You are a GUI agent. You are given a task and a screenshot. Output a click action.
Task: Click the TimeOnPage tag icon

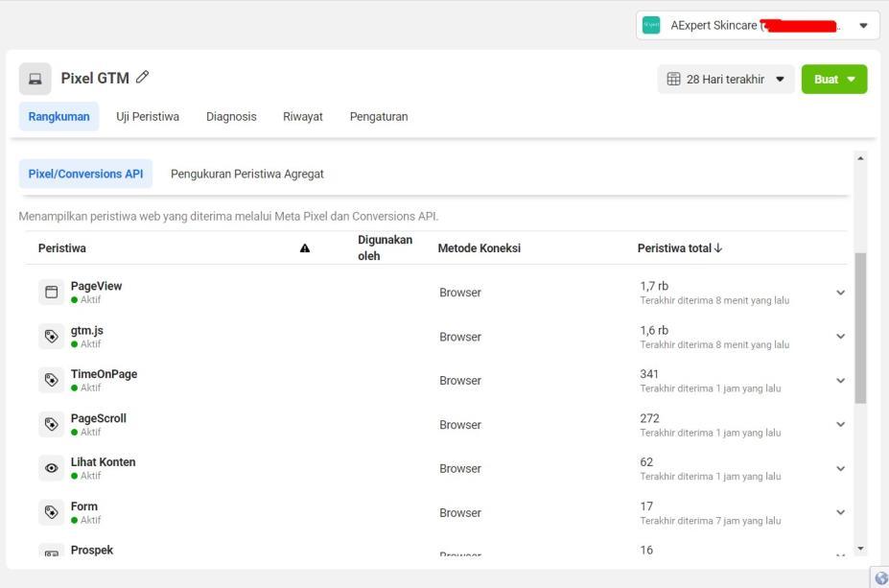51,381
